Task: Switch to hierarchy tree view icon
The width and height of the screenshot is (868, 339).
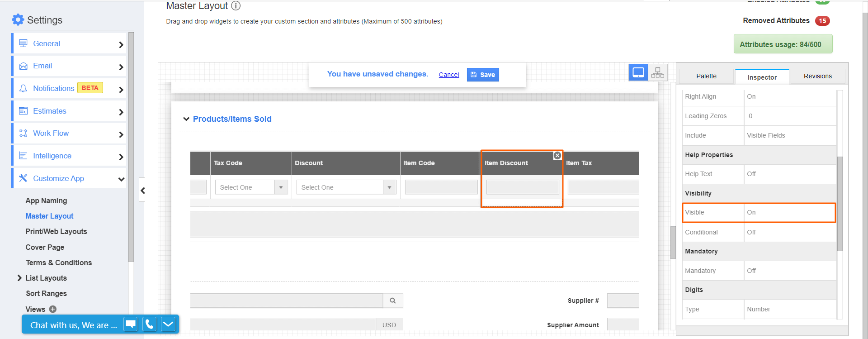Action: click(657, 72)
